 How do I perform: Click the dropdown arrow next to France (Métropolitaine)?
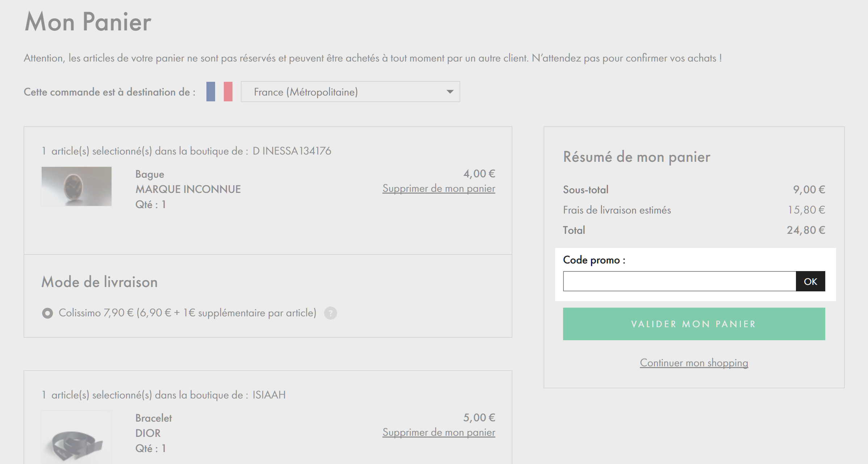[450, 92]
